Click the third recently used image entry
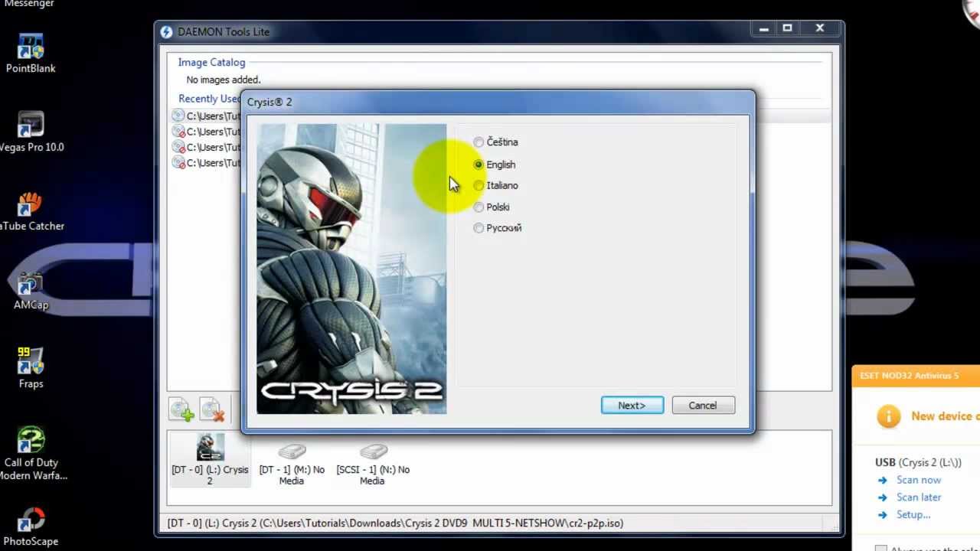This screenshot has height=551, width=980. [x=206, y=147]
